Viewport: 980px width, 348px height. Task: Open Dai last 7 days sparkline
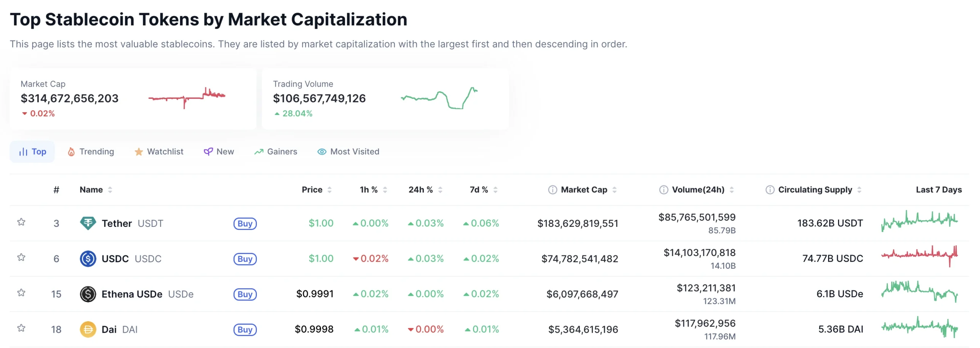point(919,327)
